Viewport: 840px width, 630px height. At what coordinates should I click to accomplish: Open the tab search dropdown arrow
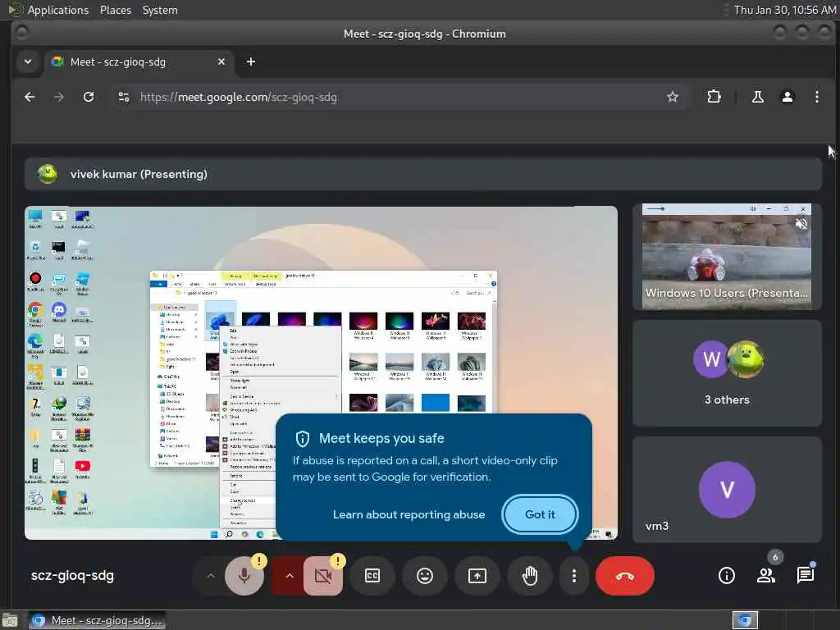(x=28, y=62)
